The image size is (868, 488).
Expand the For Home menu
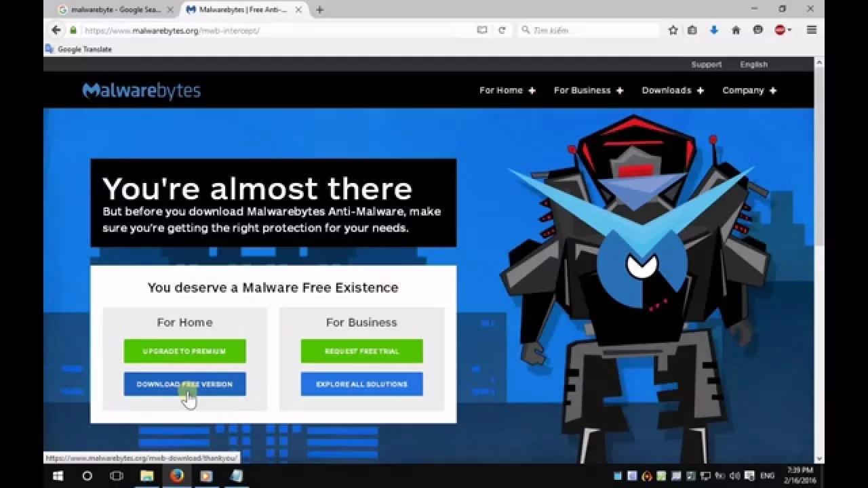pos(507,90)
